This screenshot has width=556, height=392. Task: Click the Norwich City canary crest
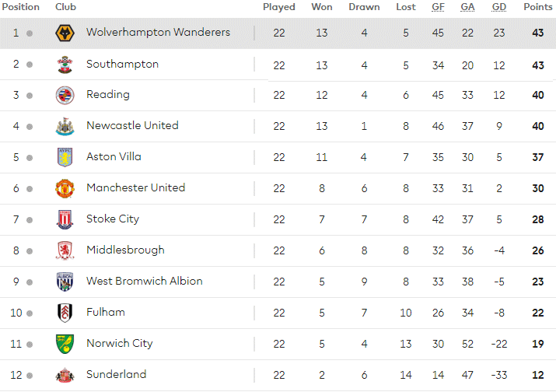[x=65, y=344]
